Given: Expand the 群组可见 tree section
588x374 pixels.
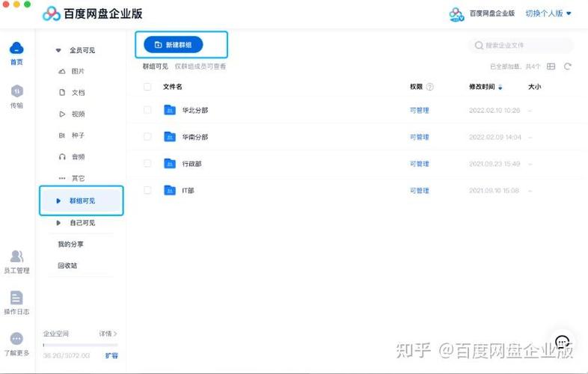Looking at the screenshot, I should [58, 201].
